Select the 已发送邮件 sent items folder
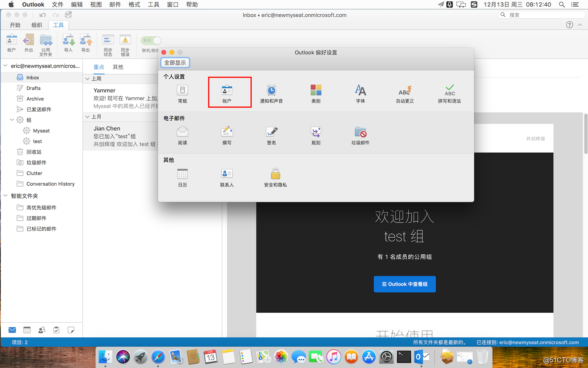 coord(42,109)
